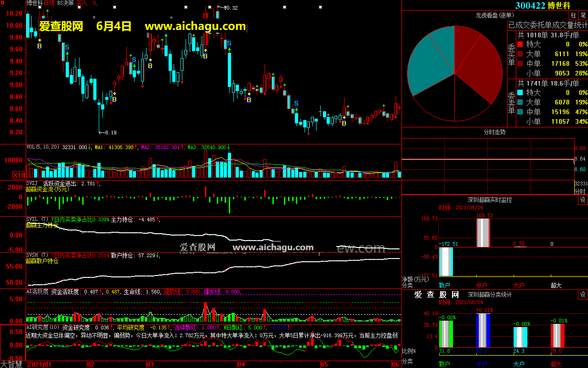Click the 柱 bar-view button
This screenshot has width=588, height=368.
[574, 15]
